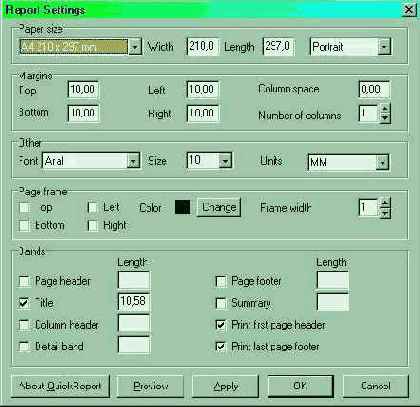Toggle the Print first page header checkbox
This screenshot has height=407, width=420.
pos(221,325)
